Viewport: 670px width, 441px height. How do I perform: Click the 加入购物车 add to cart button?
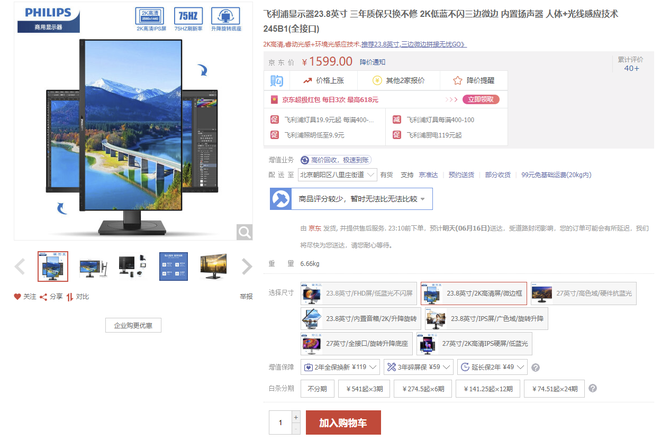pos(343,423)
